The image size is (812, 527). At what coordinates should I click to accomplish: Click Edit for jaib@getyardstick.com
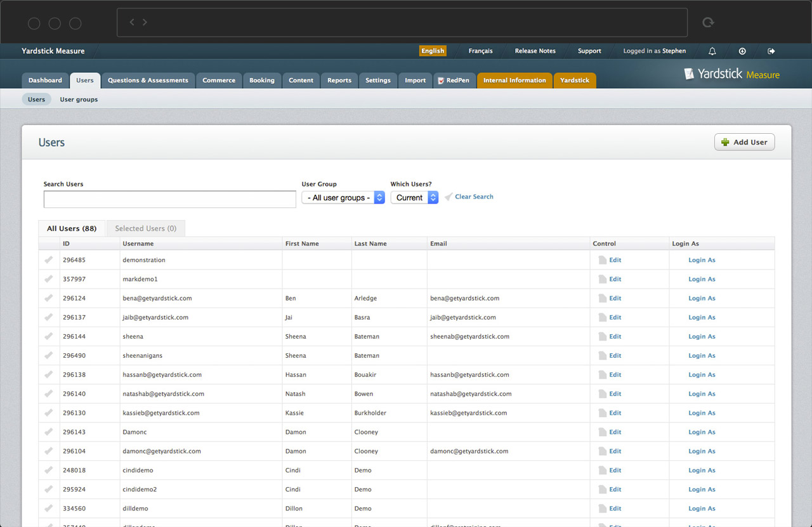615,317
